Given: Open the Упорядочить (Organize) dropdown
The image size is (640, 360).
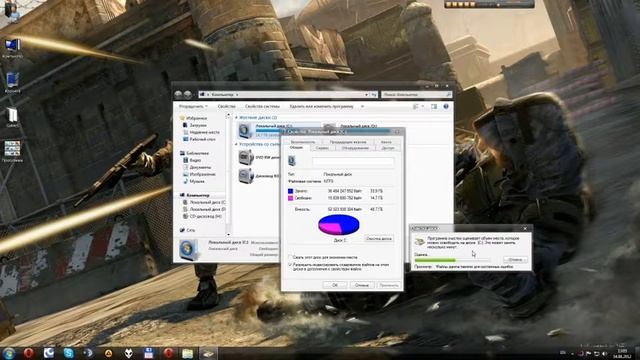Looking at the screenshot, I should coord(193,107).
